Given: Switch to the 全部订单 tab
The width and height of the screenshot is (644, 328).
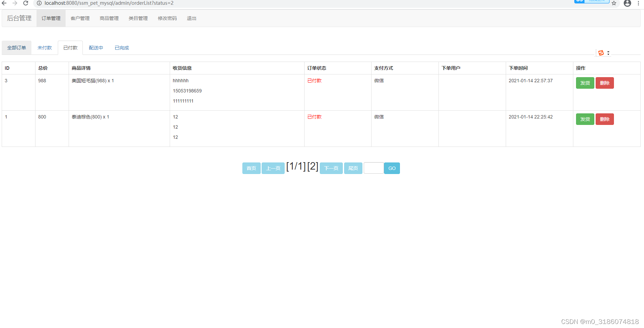Looking at the screenshot, I should point(17,48).
